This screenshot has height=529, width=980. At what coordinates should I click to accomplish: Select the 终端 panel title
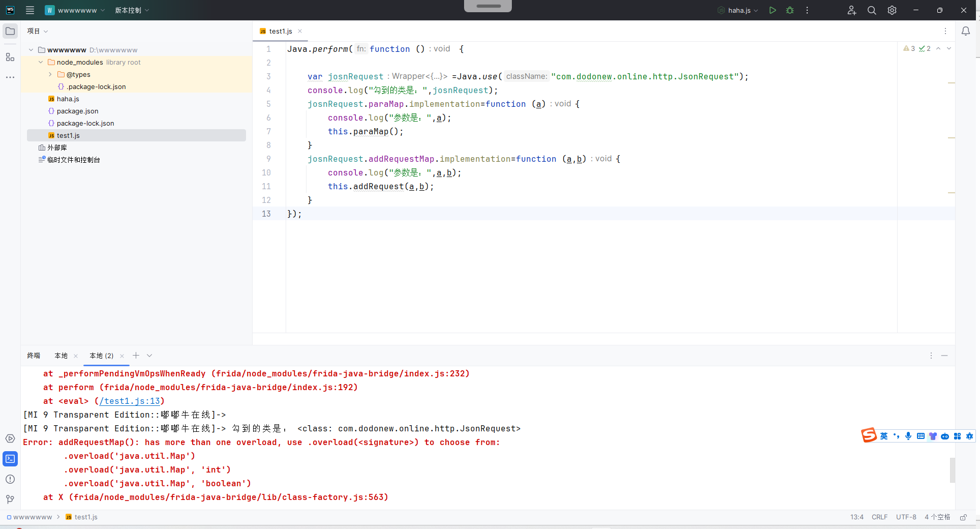point(34,356)
